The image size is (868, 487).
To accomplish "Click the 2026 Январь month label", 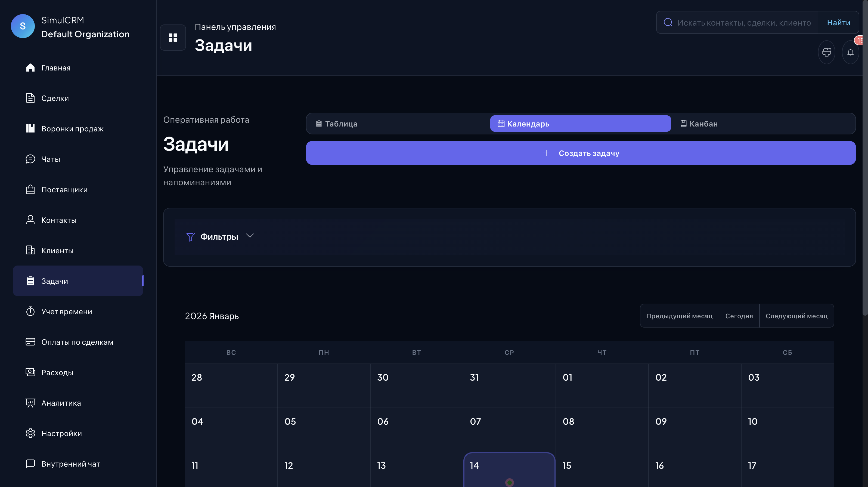I will pos(212,316).
